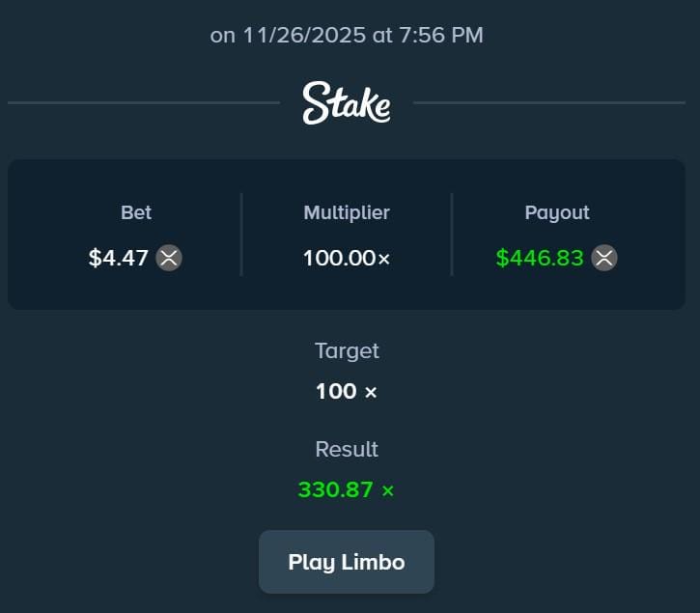Select the Target label
This screenshot has height=613, width=700.
[347, 351]
